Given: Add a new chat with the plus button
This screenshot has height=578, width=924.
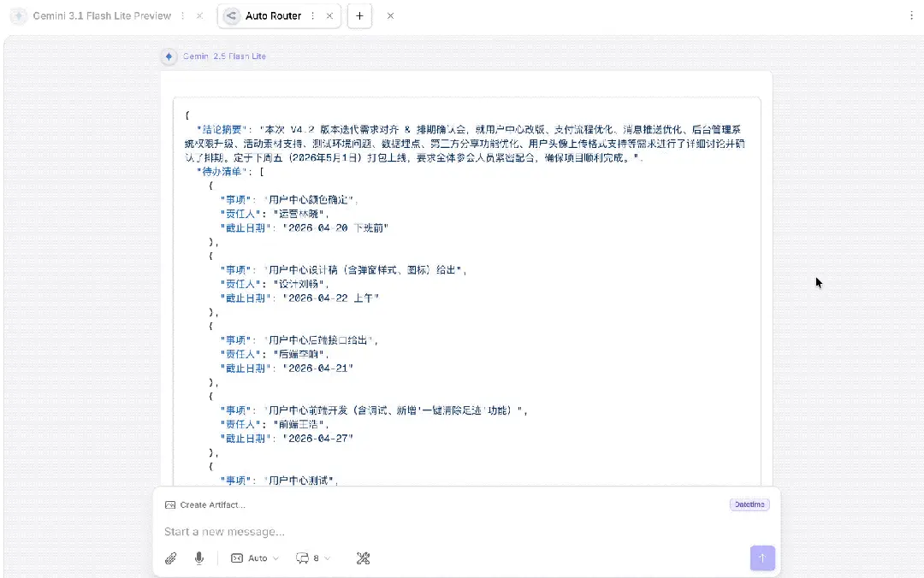Looking at the screenshot, I should (x=359, y=15).
